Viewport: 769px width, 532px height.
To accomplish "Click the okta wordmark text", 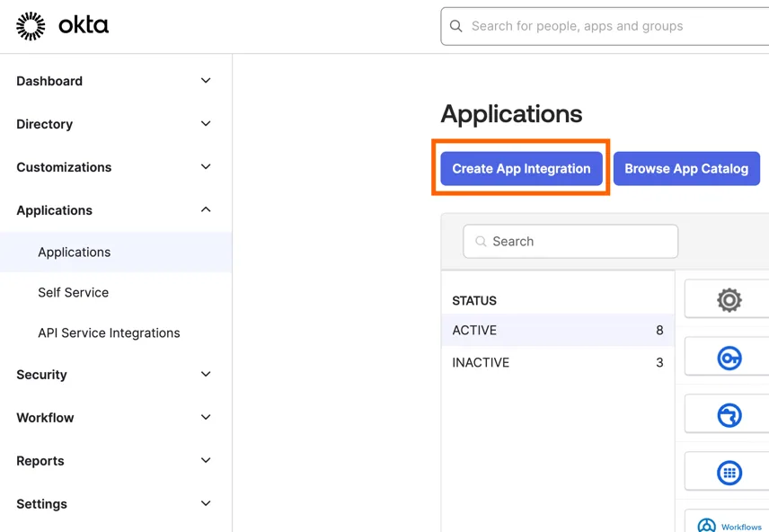I will pyautogui.click(x=84, y=24).
